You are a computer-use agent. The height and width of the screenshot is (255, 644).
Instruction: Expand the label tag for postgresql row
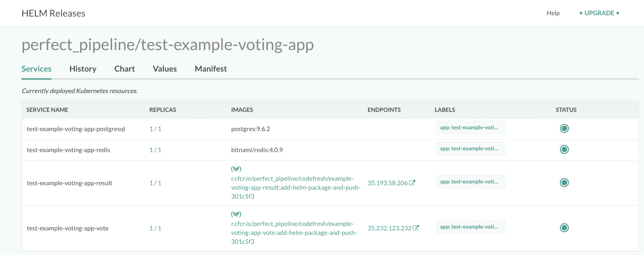470,128
